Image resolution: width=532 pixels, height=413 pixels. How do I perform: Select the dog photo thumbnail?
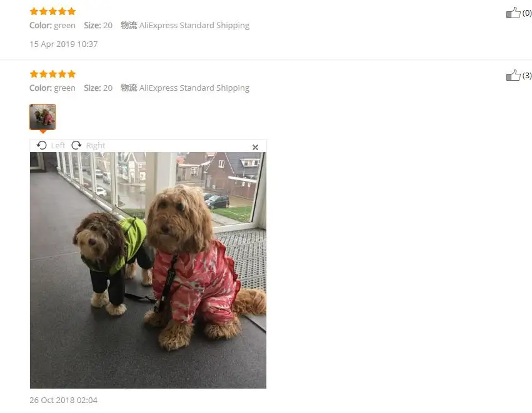click(x=43, y=117)
